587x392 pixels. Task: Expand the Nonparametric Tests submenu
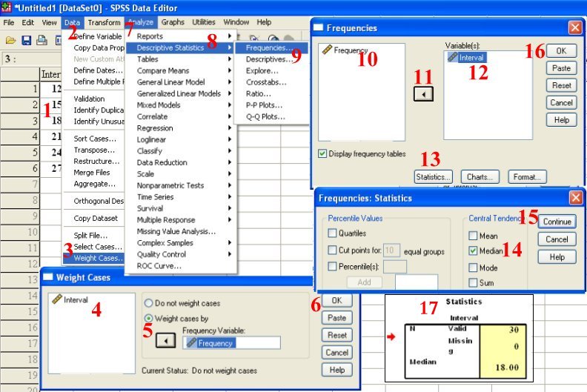(x=230, y=185)
